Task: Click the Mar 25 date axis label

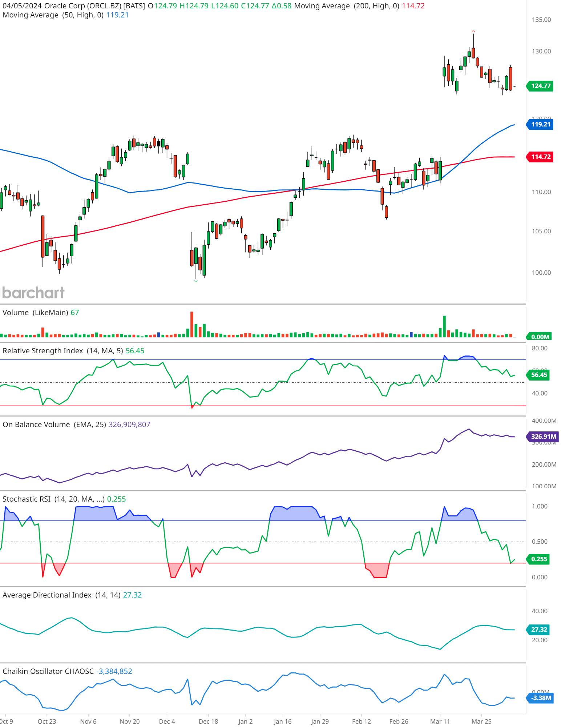Action: coord(481,722)
